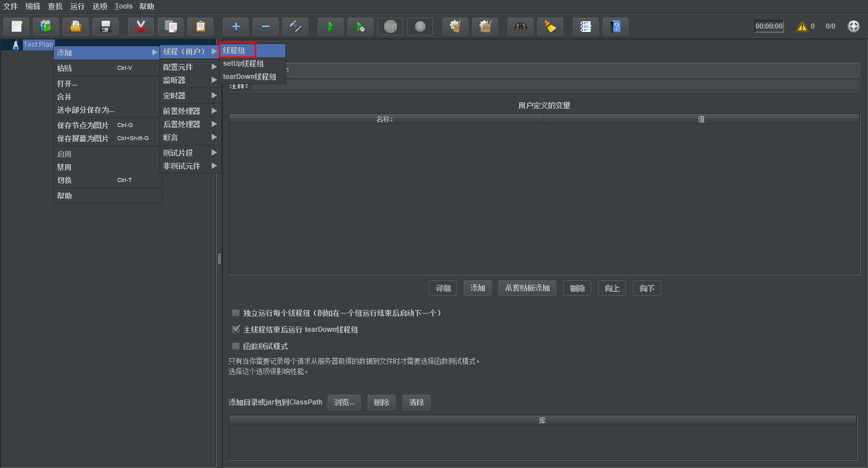
Task: Toggle 独立运行每个线程组 checkbox
Action: click(x=236, y=313)
